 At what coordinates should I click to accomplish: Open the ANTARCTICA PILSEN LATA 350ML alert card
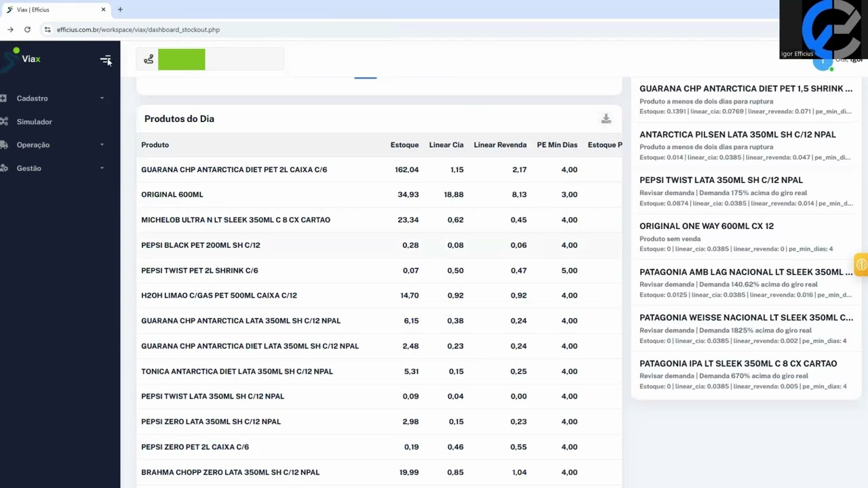pyautogui.click(x=746, y=146)
